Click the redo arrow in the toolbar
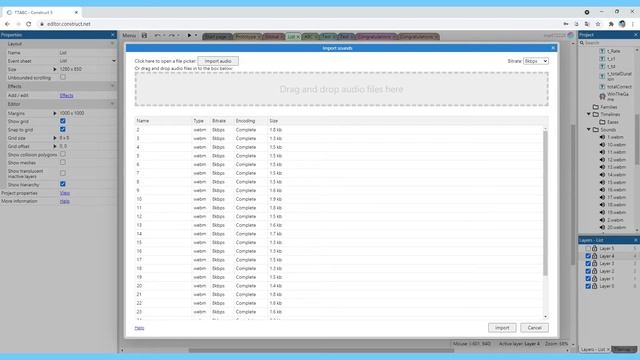The image size is (640, 360). 171,36
